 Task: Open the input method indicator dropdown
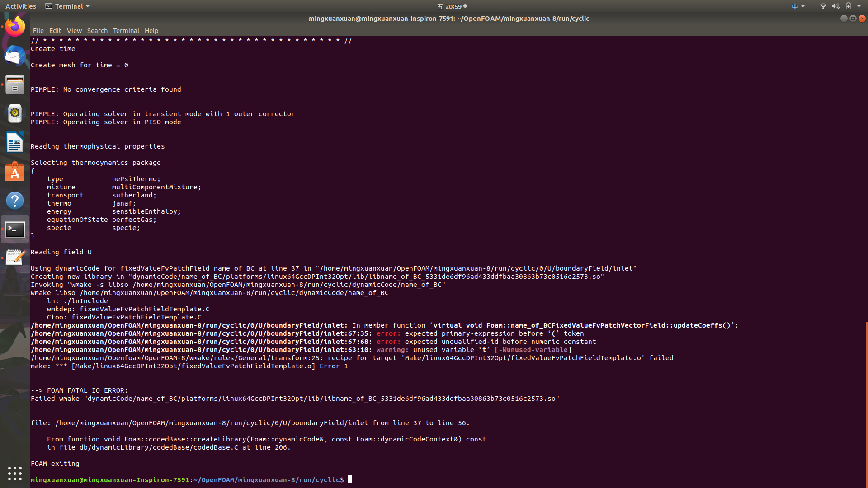click(798, 6)
